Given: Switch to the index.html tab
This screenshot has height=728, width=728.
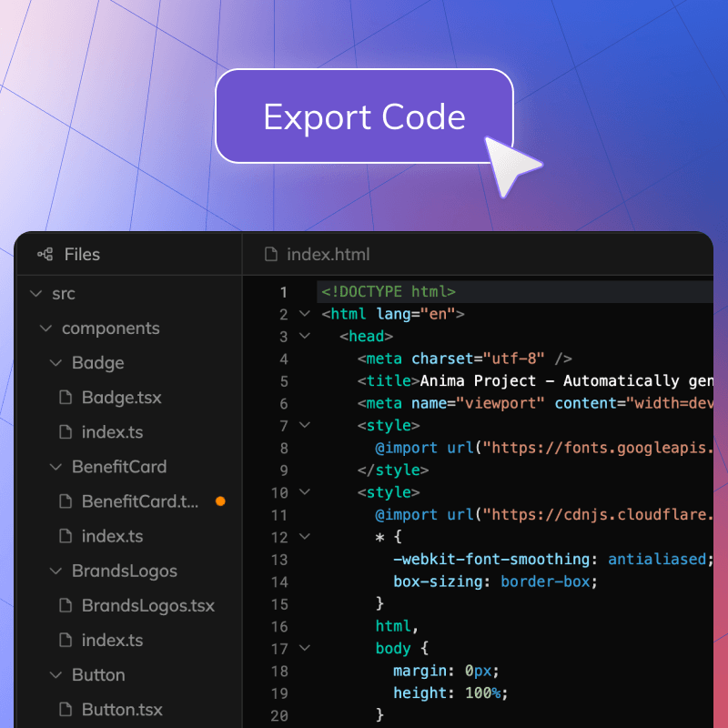Looking at the screenshot, I should (x=317, y=255).
